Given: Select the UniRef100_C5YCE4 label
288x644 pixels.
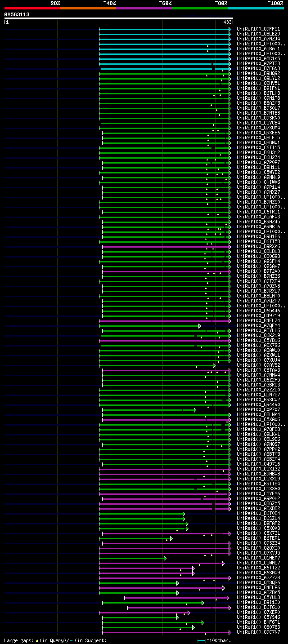Looking at the screenshot, I should [x=258, y=123].
